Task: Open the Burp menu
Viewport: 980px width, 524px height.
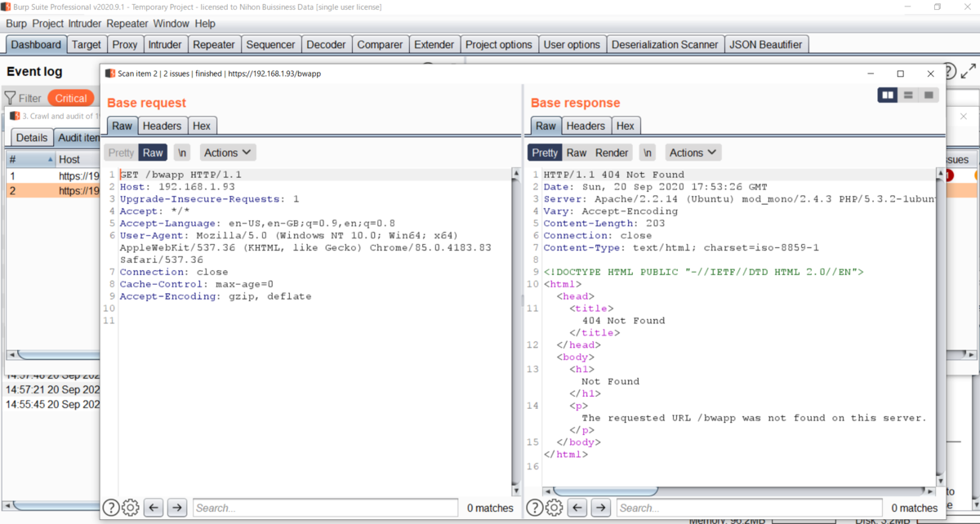Action: 17,24
